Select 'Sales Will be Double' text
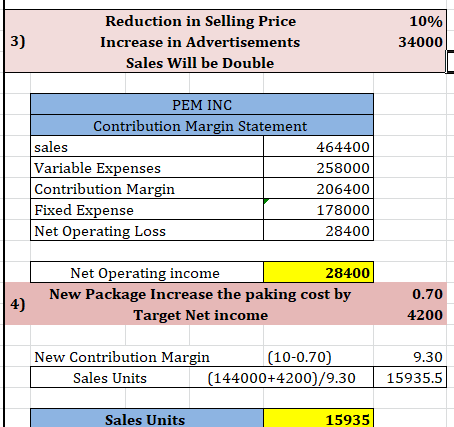 click(x=200, y=63)
